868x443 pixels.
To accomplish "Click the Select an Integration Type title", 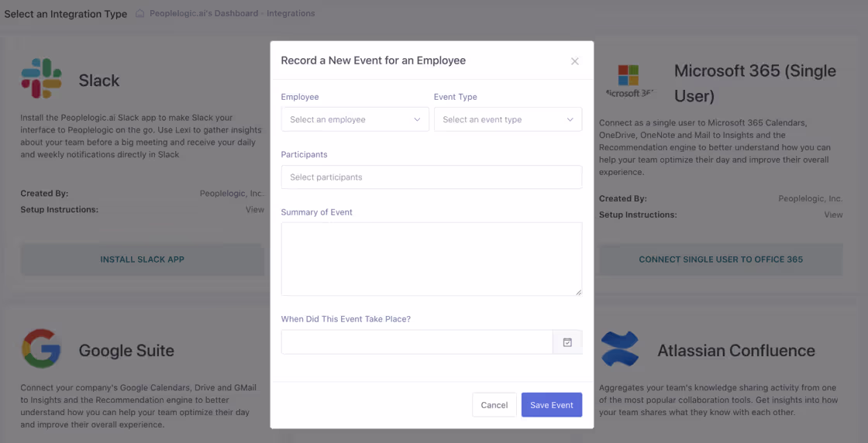I will point(65,14).
